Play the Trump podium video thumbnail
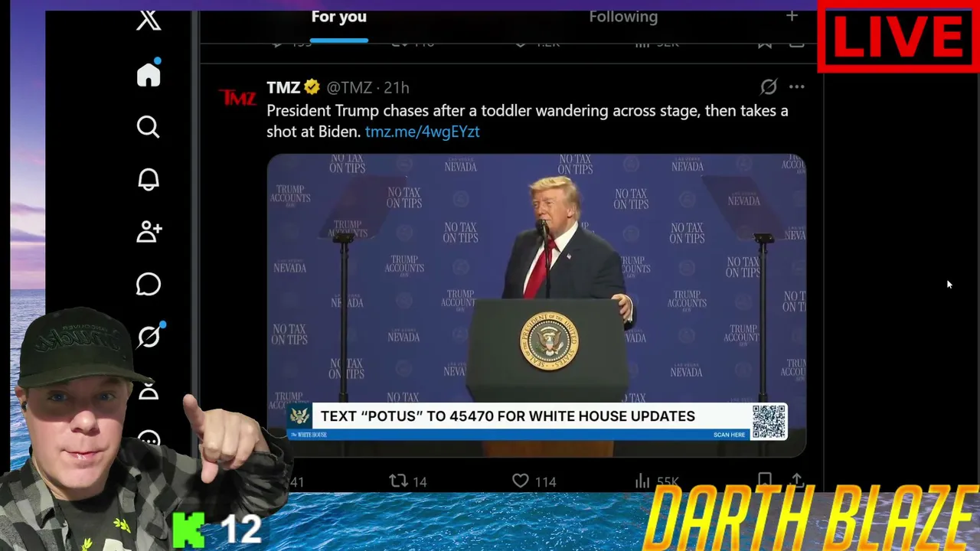 [537, 305]
